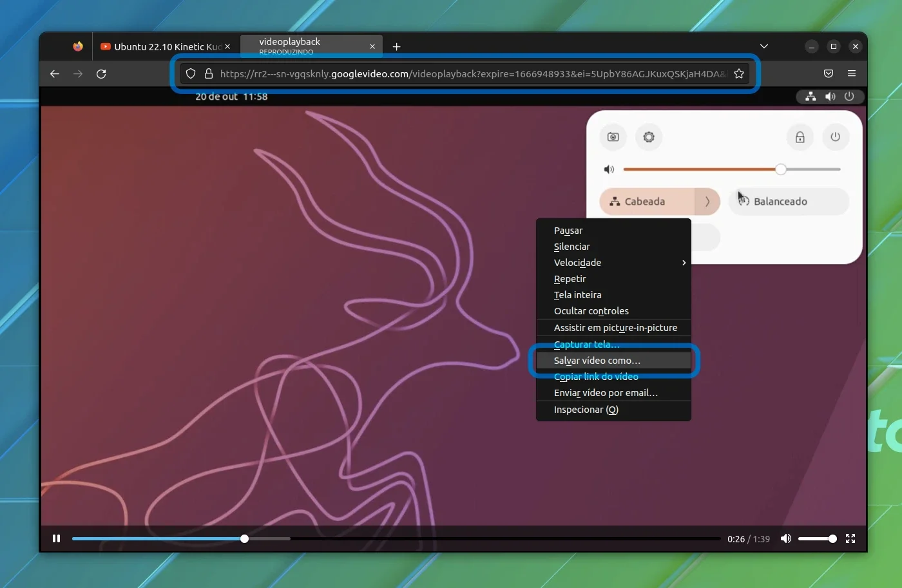Expand the Velocidade submenu
Viewport: 902px width, 588px height.
pos(613,263)
